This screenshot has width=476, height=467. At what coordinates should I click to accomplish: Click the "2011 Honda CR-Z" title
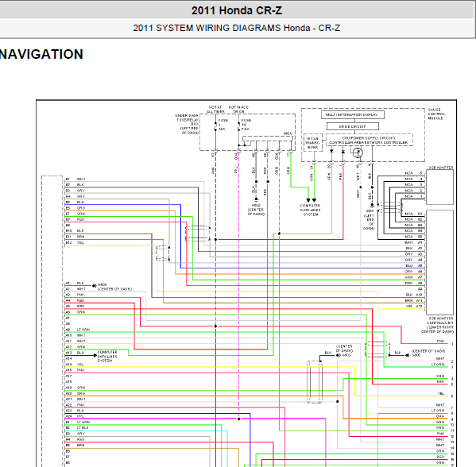(237, 10)
